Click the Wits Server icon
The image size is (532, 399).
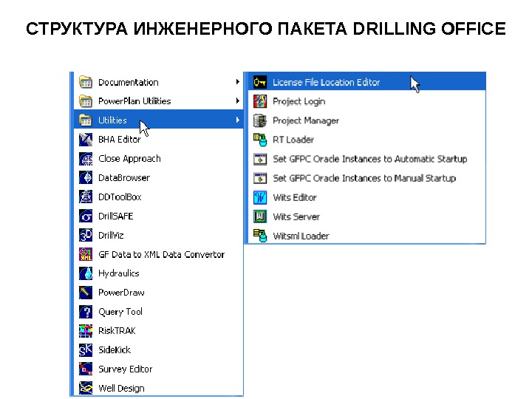click(x=260, y=216)
